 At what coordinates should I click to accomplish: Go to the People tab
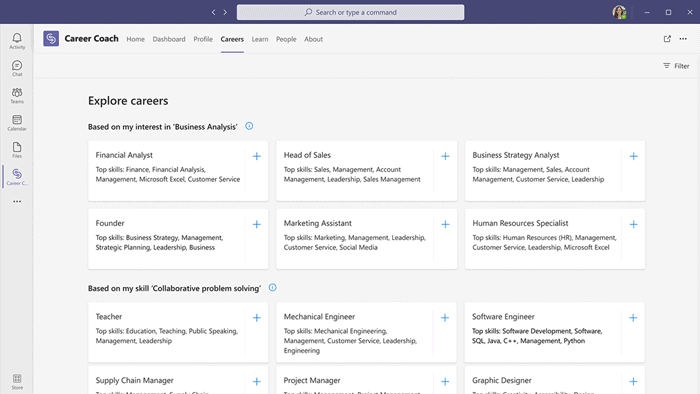click(x=286, y=39)
